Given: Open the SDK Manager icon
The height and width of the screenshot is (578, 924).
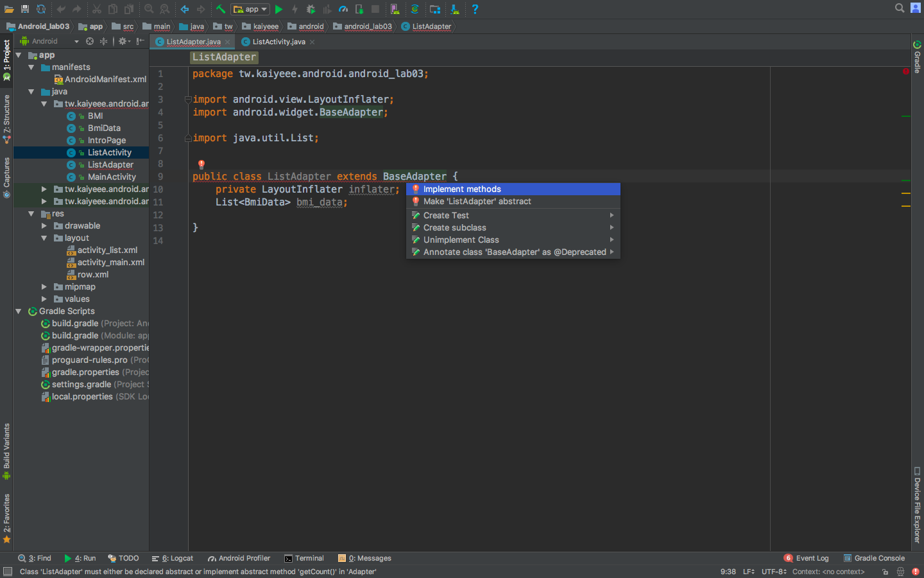Looking at the screenshot, I should pos(455,9).
